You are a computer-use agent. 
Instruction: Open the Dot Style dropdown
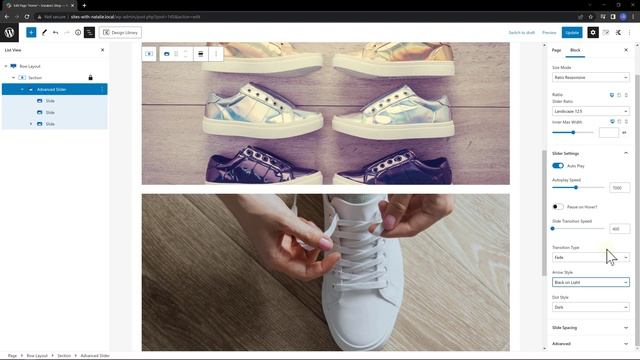tap(591, 307)
